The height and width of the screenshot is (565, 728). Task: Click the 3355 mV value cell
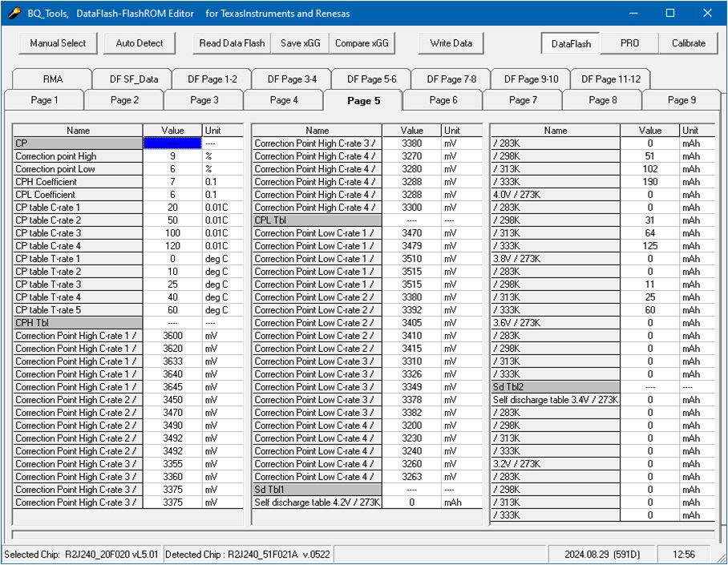point(172,464)
